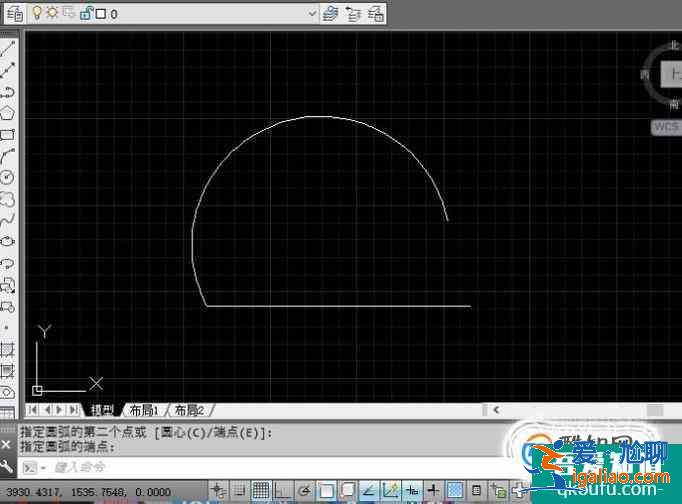
Task: Select the Ellipse tool
Action: pos(7,242)
